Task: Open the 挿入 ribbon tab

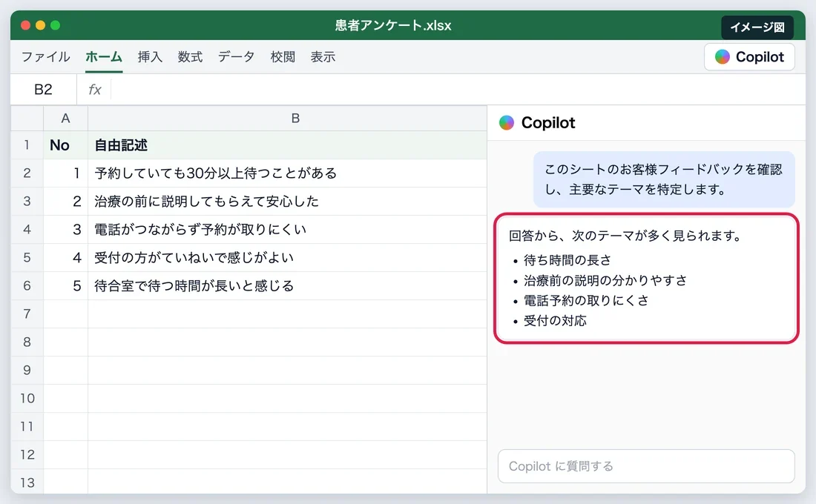Action: click(150, 56)
